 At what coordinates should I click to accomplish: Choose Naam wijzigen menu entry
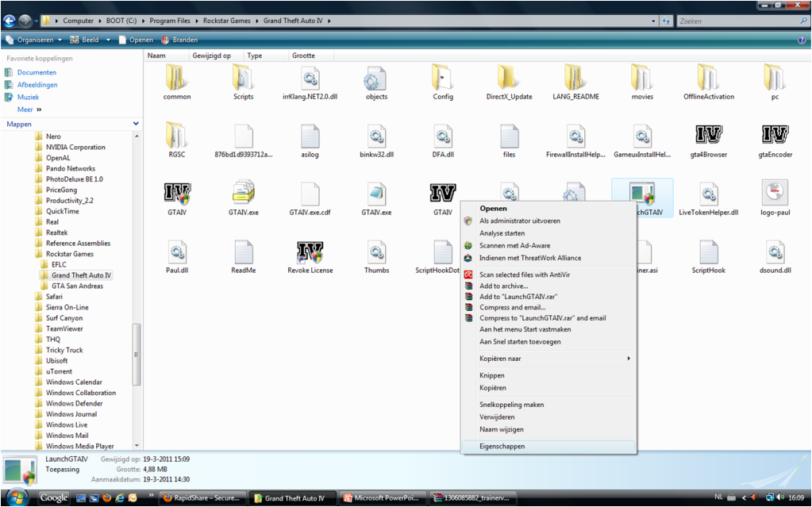[548, 429]
